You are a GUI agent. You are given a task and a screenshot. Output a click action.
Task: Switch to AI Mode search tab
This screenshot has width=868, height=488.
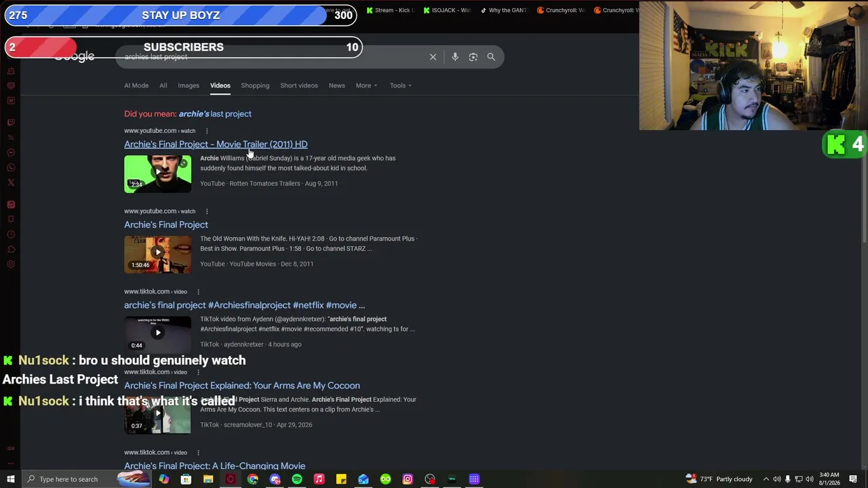[x=136, y=85]
